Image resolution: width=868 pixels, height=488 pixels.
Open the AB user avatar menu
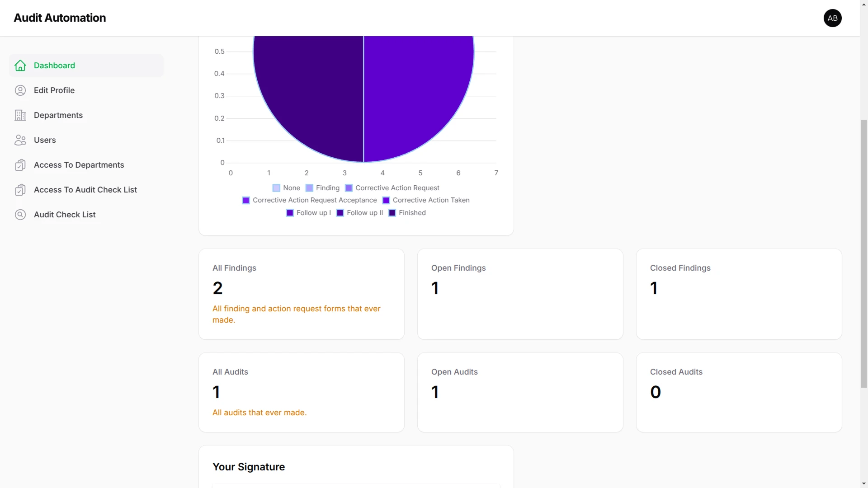click(x=832, y=18)
